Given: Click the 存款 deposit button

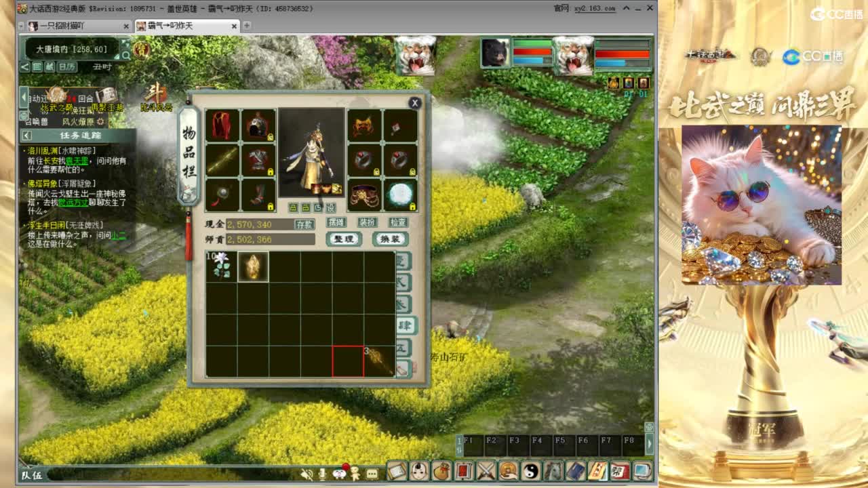Looking at the screenshot, I should pyautogui.click(x=304, y=224).
